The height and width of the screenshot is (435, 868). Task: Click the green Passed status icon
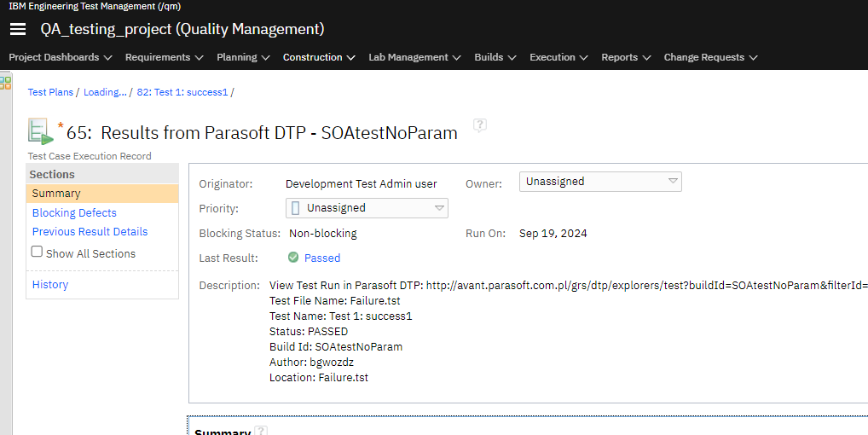click(293, 258)
